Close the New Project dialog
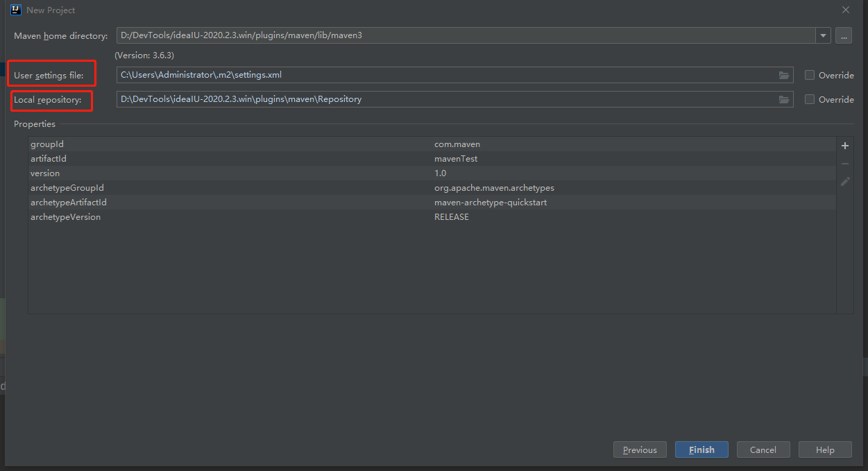The width and height of the screenshot is (868, 471). (846, 10)
